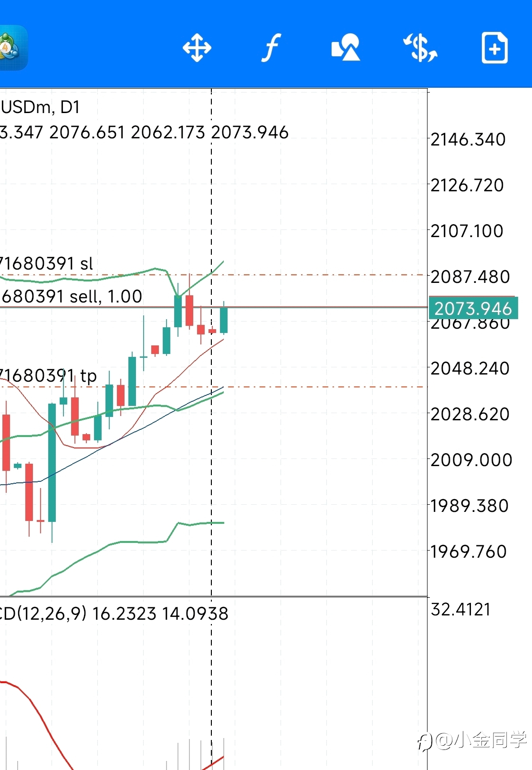Viewport: 532px width, 770px height.
Task: Add a new chart window icon
Action: (x=495, y=48)
